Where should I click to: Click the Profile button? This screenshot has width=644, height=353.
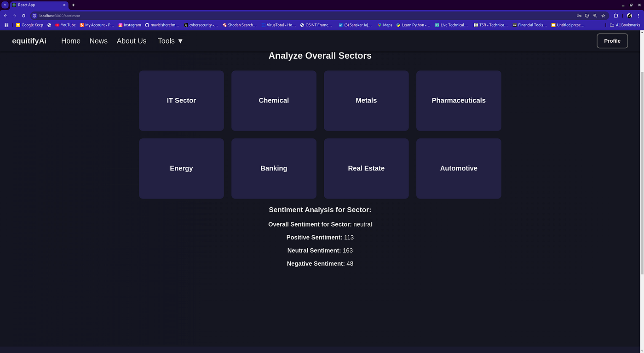pyautogui.click(x=612, y=41)
